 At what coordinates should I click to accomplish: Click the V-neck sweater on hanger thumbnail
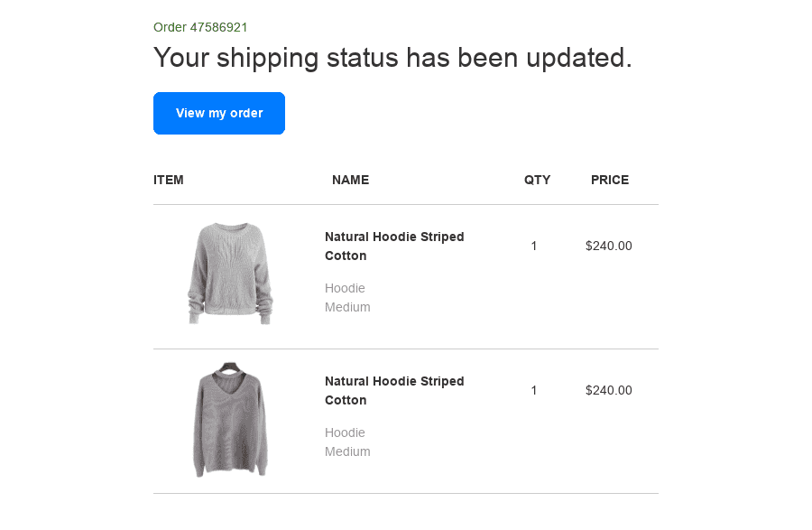tap(230, 420)
